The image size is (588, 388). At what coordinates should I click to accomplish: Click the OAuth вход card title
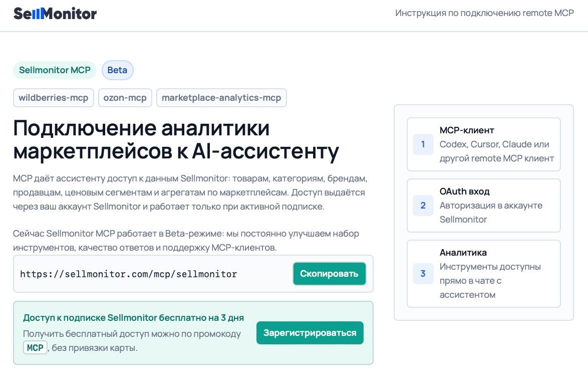point(465,191)
